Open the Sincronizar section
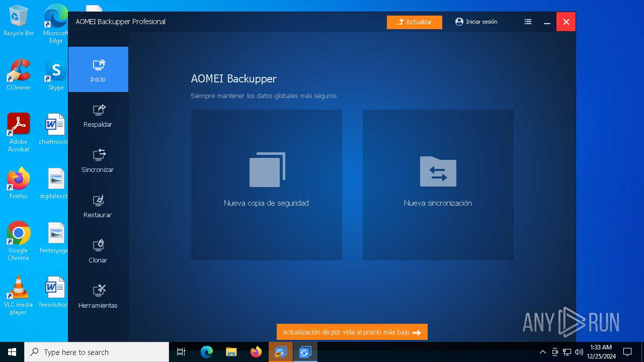This screenshot has width=644, height=362. click(x=98, y=160)
